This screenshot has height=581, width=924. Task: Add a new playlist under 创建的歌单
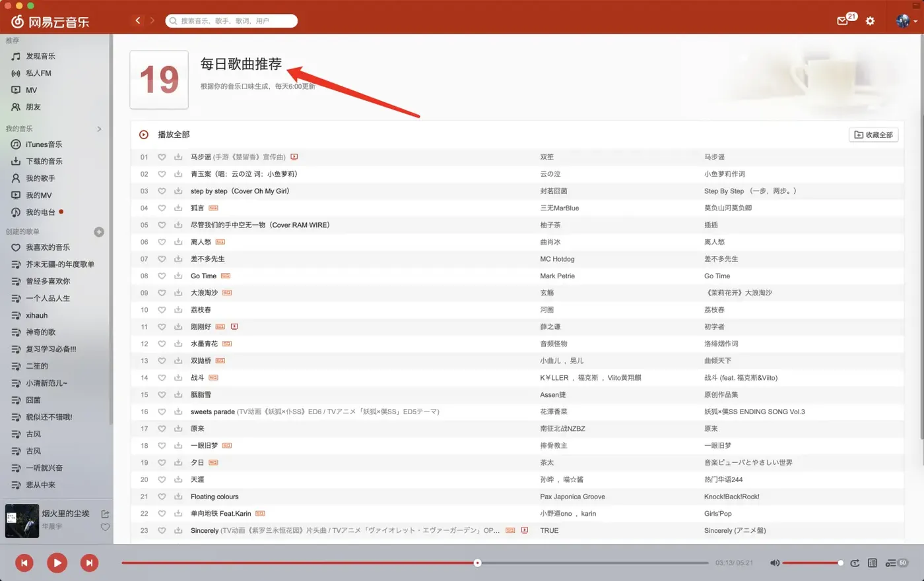[99, 231]
